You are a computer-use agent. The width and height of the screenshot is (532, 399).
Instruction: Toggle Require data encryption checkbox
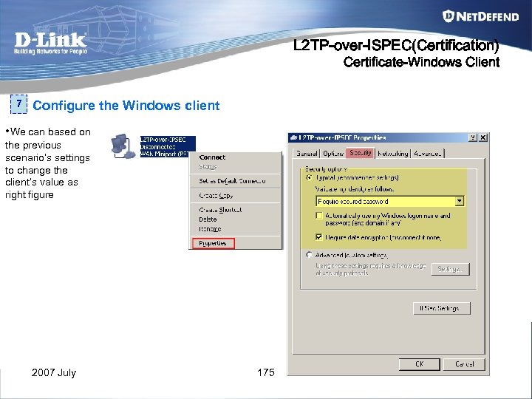[x=319, y=237]
